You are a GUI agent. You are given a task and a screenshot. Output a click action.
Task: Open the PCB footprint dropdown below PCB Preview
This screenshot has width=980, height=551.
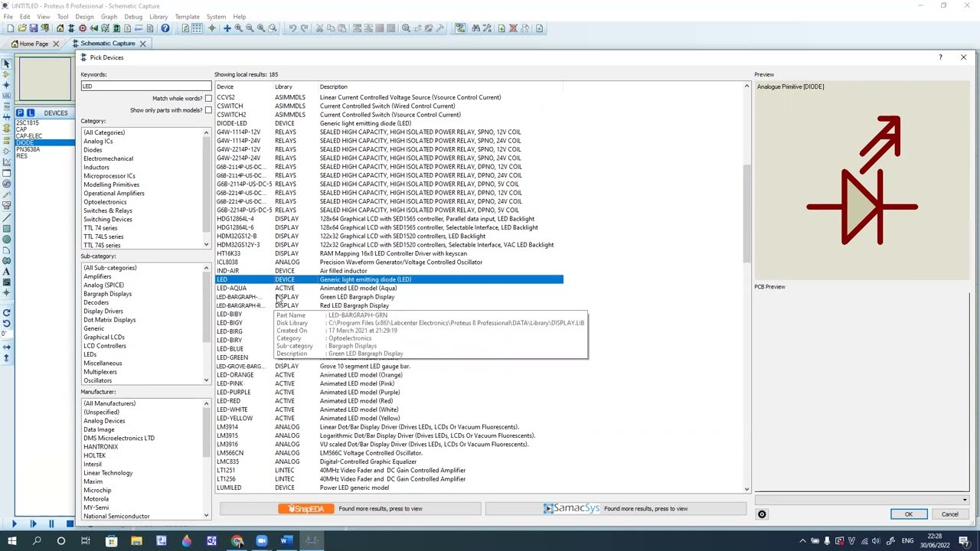(862, 500)
